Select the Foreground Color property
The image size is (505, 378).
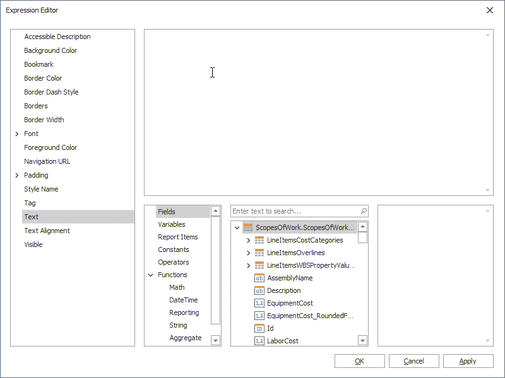(x=50, y=148)
